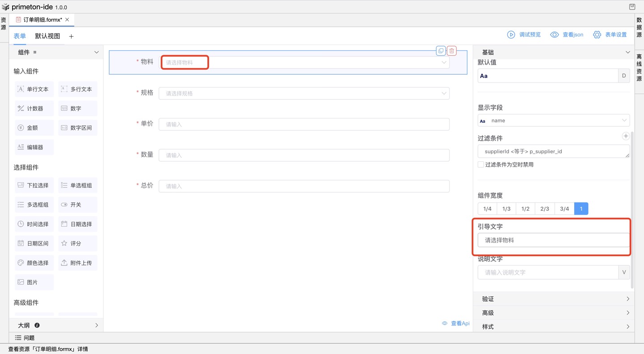Open the 显示字段 name dropdown
The width and height of the screenshot is (644, 354).
pyautogui.click(x=554, y=121)
